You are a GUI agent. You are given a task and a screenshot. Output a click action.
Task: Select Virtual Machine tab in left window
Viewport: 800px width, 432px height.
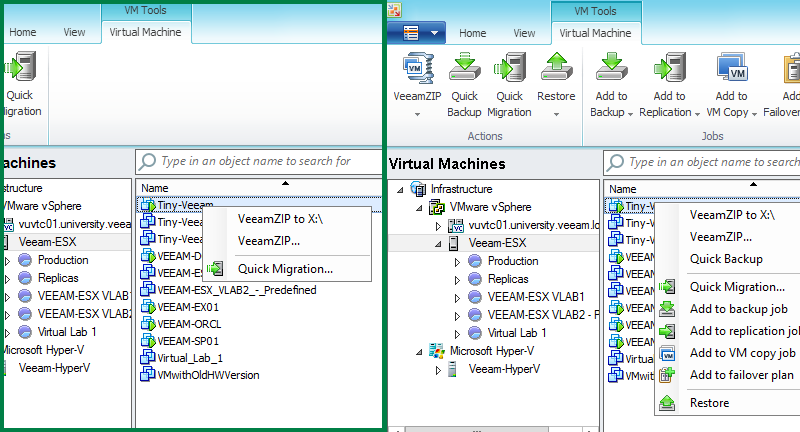point(145,32)
